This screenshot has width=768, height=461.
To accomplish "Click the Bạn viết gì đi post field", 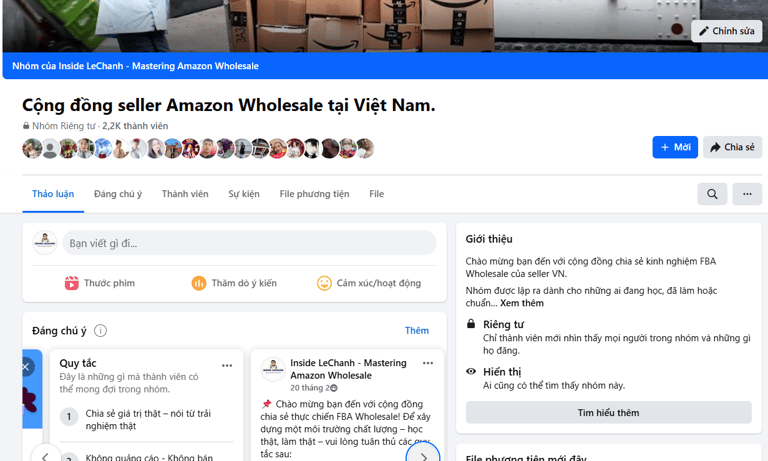I will point(249,243).
